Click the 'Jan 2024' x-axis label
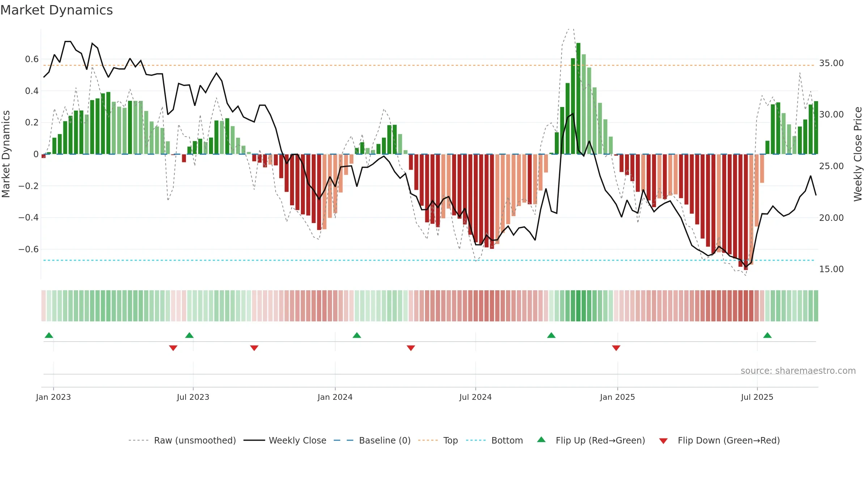The image size is (868, 488). [335, 397]
